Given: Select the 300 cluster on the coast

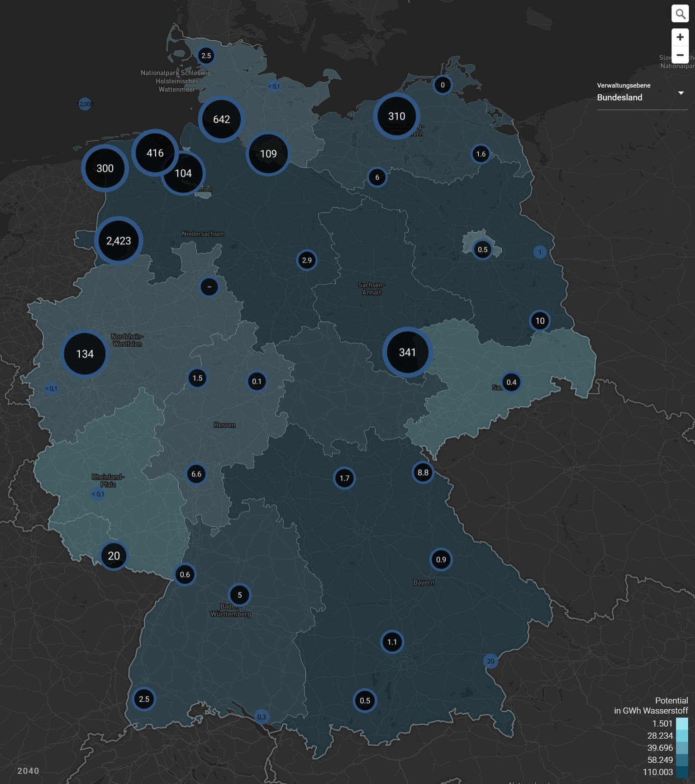Looking at the screenshot, I should pyautogui.click(x=105, y=168).
